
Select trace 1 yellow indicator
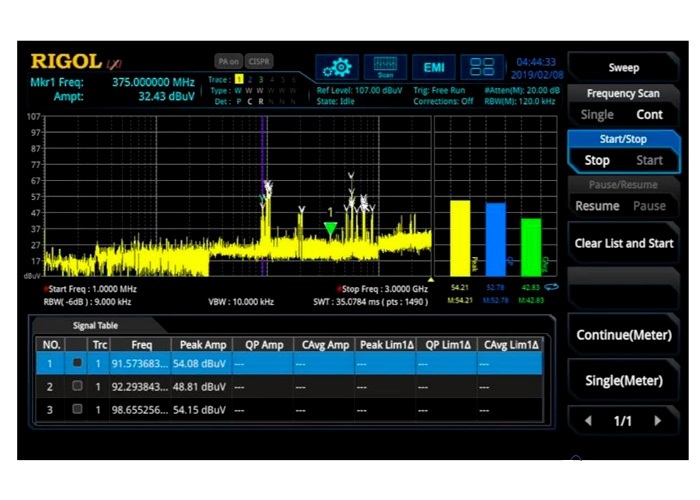tap(238, 79)
